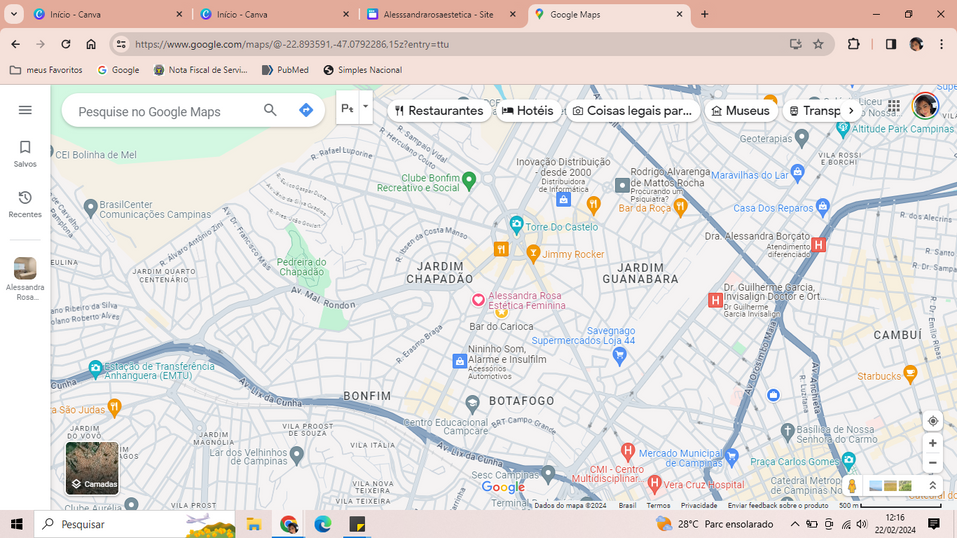Zoom out with the minus button
Screen dimensions: 957x538
coord(933,463)
